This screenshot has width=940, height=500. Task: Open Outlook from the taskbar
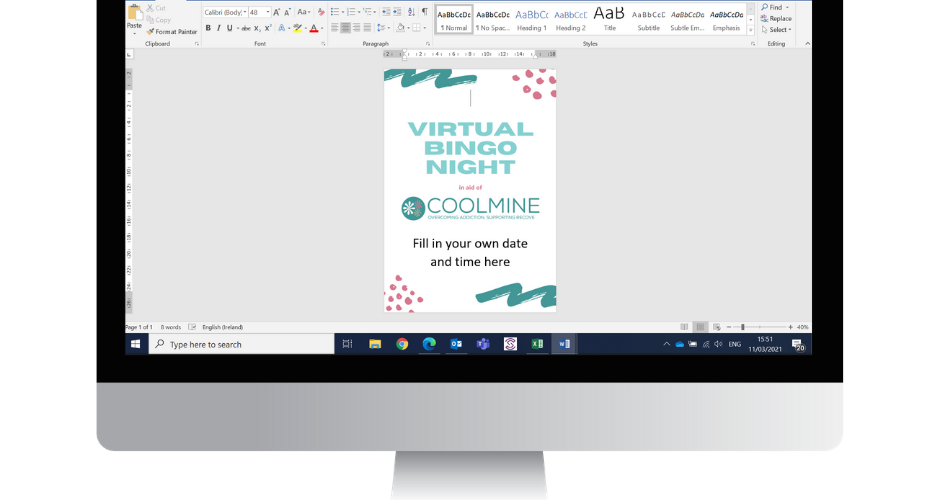[x=456, y=344]
